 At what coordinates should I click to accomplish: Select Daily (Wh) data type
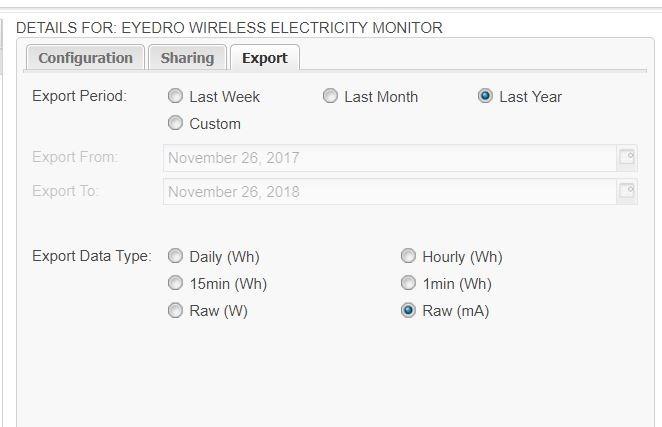pos(176,257)
